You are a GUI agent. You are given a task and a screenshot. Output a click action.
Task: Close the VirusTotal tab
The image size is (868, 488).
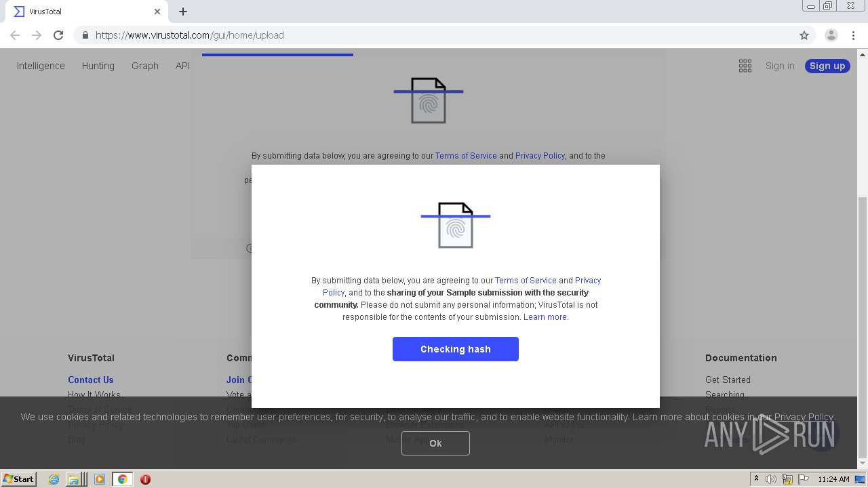(x=157, y=12)
